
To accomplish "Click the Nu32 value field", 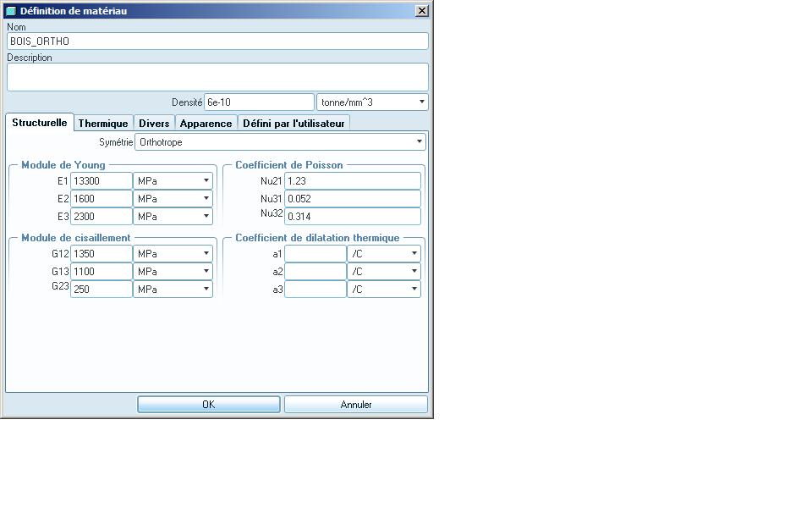I will click(x=352, y=217).
